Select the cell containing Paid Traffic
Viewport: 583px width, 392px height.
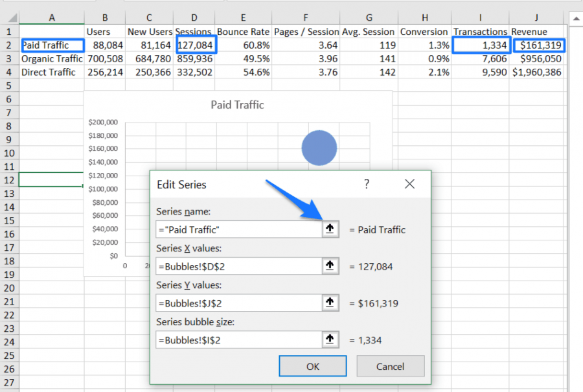point(51,45)
